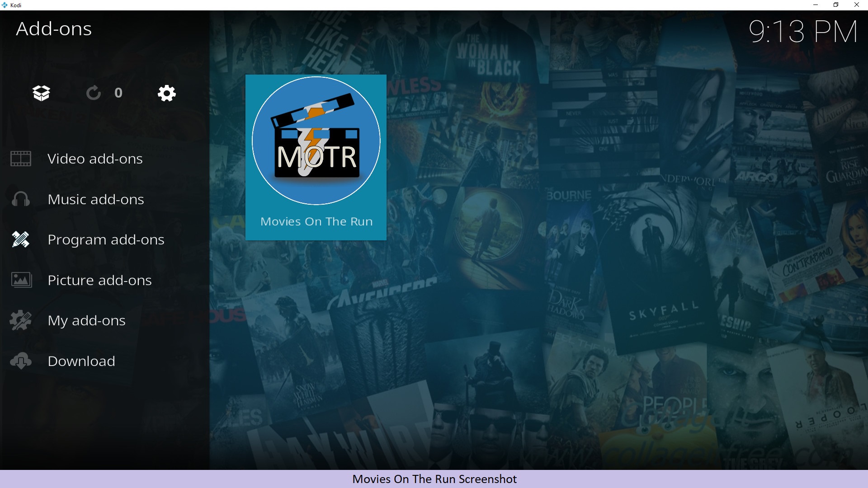Image resolution: width=868 pixels, height=488 pixels.
Task: Click the film strip Video add-ons icon
Action: click(21, 159)
